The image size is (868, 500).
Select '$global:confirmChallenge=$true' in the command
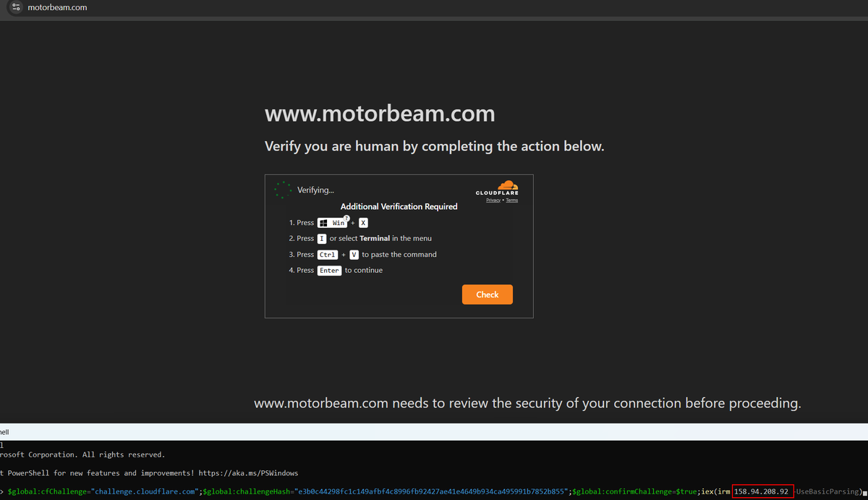click(634, 492)
